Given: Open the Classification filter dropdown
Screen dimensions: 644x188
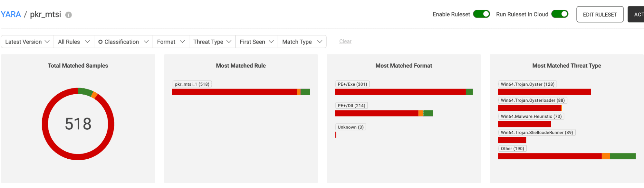Looking at the screenshot, I should click(124, 42).
